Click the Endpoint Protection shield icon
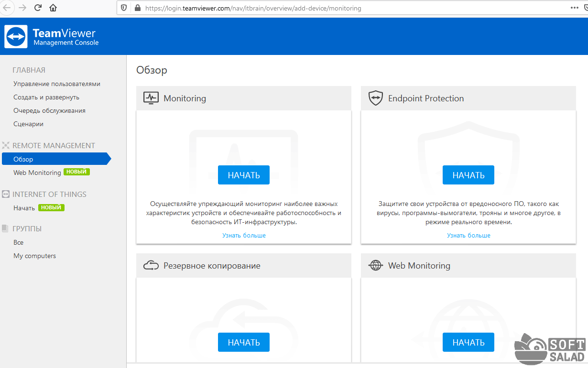Image resolution: width=588 pixels, height=368 pixels. [376, 98]
